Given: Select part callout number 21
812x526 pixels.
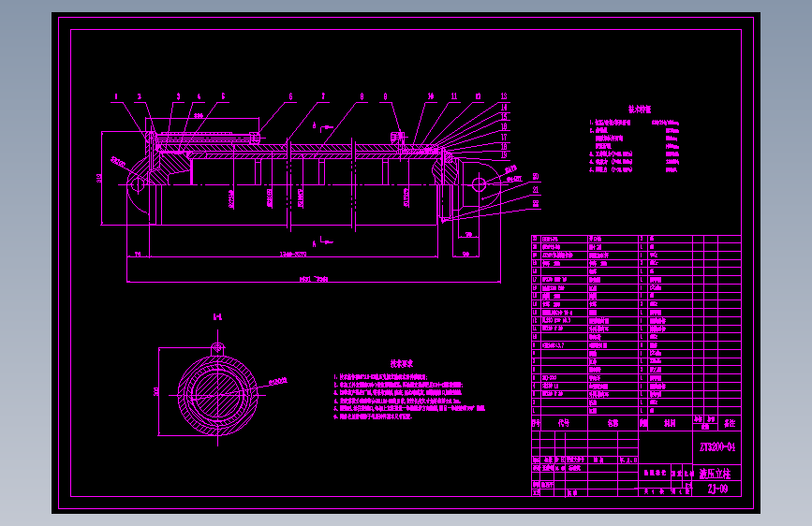Looking at the screenshot, I should 536,190.
